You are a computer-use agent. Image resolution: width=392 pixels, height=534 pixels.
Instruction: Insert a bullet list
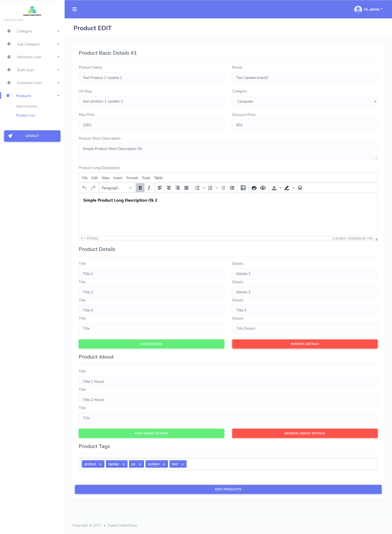[197, 188]
